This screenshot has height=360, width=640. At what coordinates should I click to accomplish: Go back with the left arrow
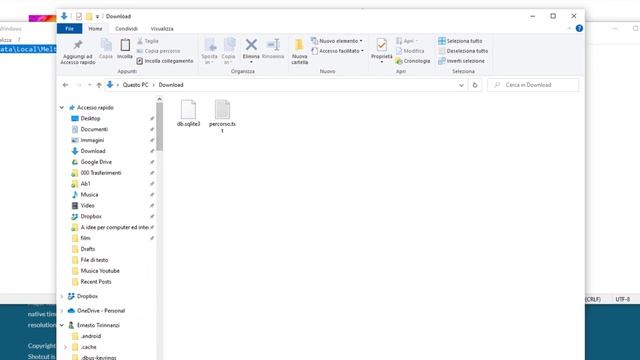pos(65,85)
